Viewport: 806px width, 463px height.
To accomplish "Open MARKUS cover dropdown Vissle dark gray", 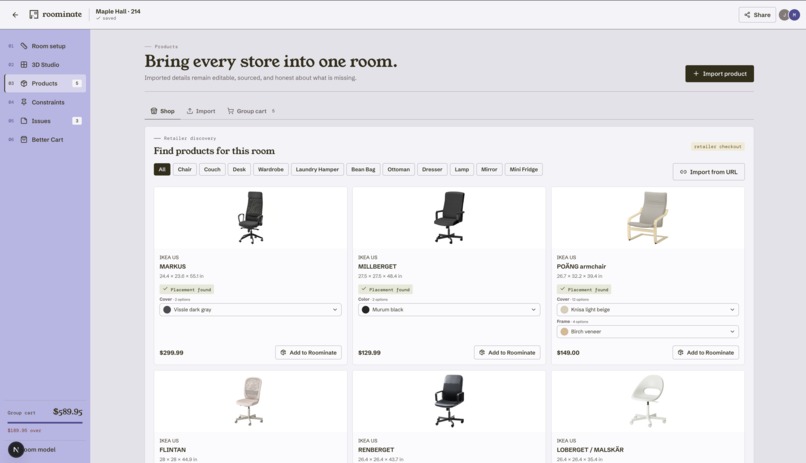I will (250, 310).
